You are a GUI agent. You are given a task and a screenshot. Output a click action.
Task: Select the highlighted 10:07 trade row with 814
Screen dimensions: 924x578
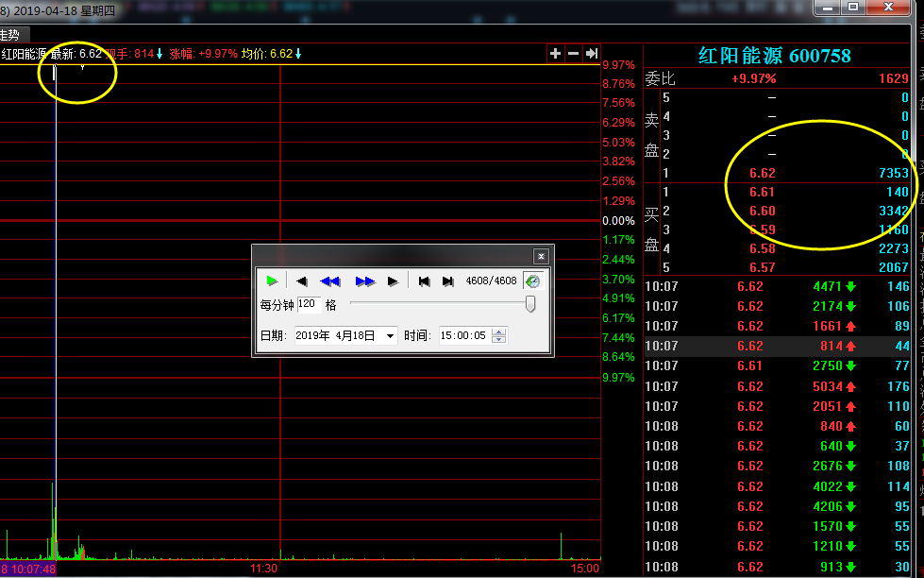click(x=778, y=347)
